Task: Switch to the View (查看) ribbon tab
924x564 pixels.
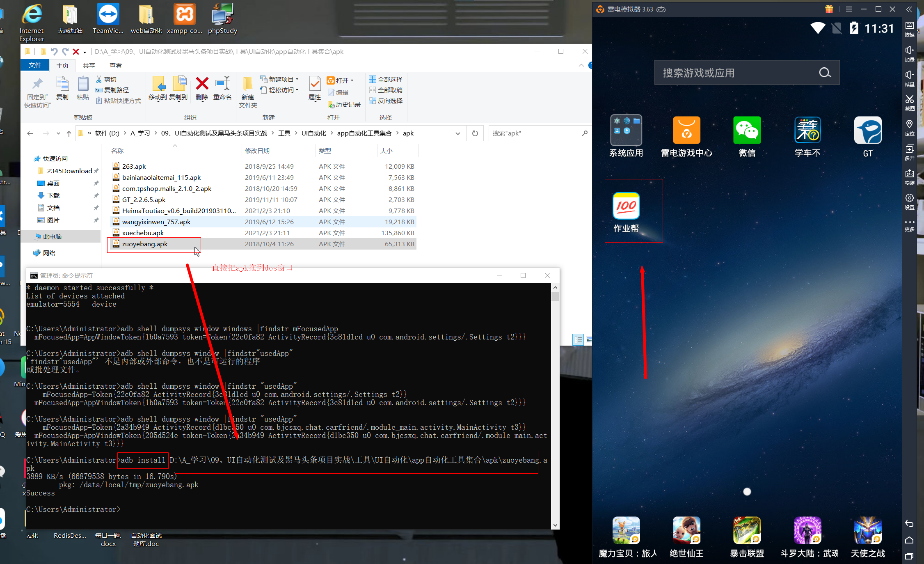Action: click(115, 65)
